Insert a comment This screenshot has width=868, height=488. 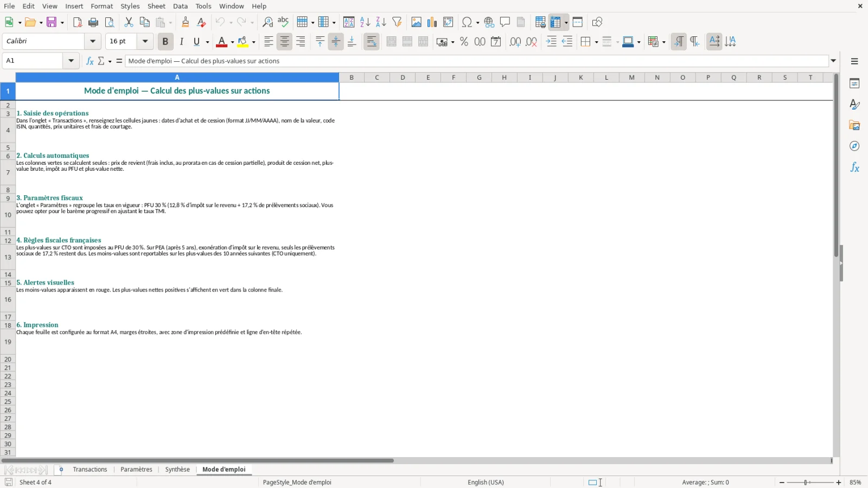coord(505,22)
